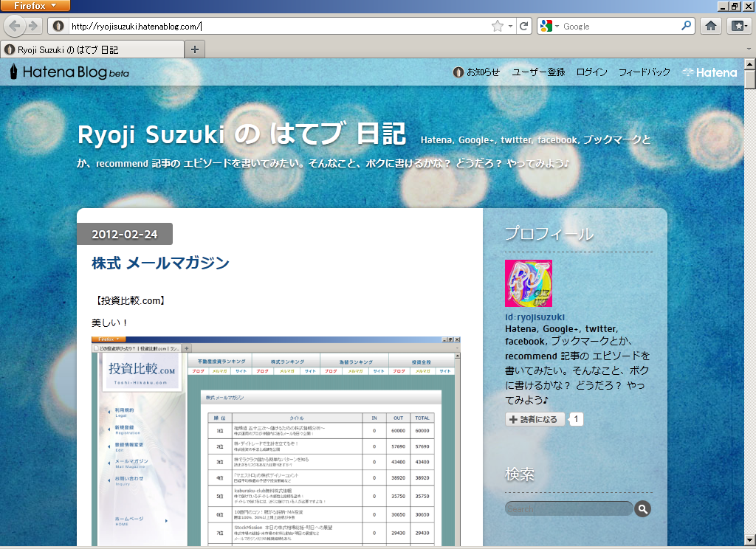Open the ログイン link in header
Image resolution: width=756 pixels, height=549 pixels.
click(591, 72)
